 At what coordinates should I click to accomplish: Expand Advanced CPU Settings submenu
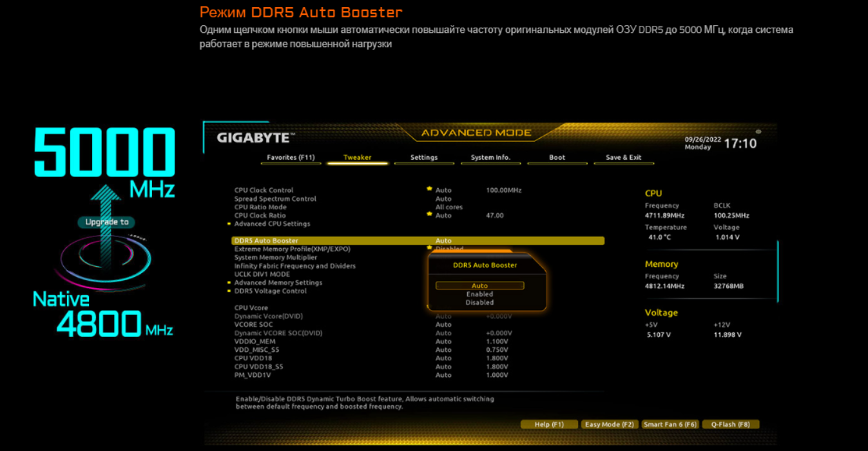(x=272, y=224)
